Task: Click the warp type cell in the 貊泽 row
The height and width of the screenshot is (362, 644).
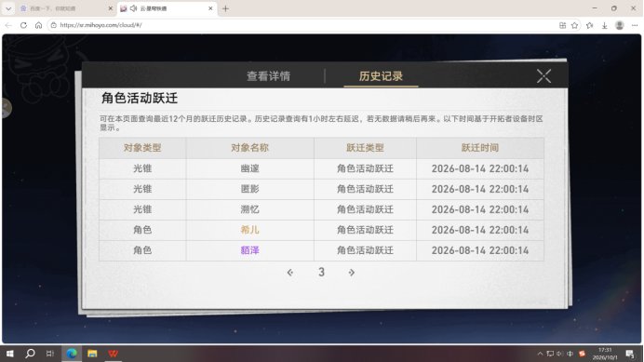Action: (365, 250)
